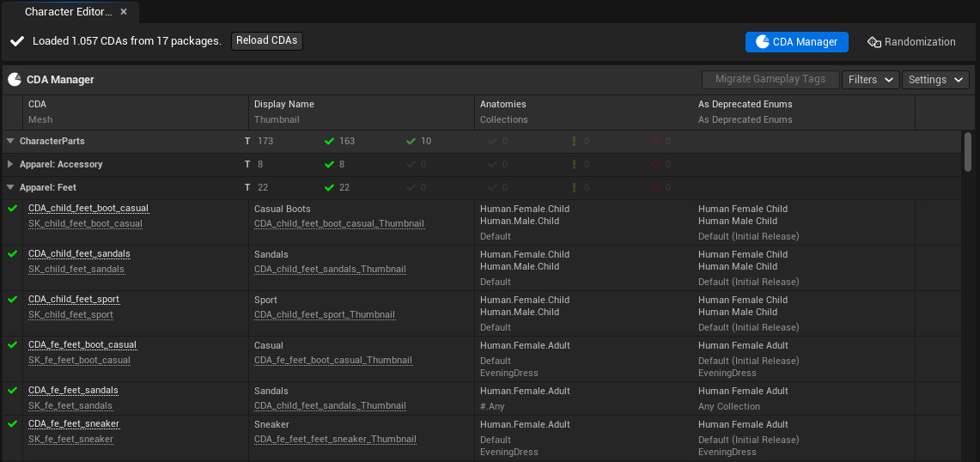Viewport: 980px width, 462px height.
Task: Click the T total icon in CharacterParts row
Action: [247, 141]
